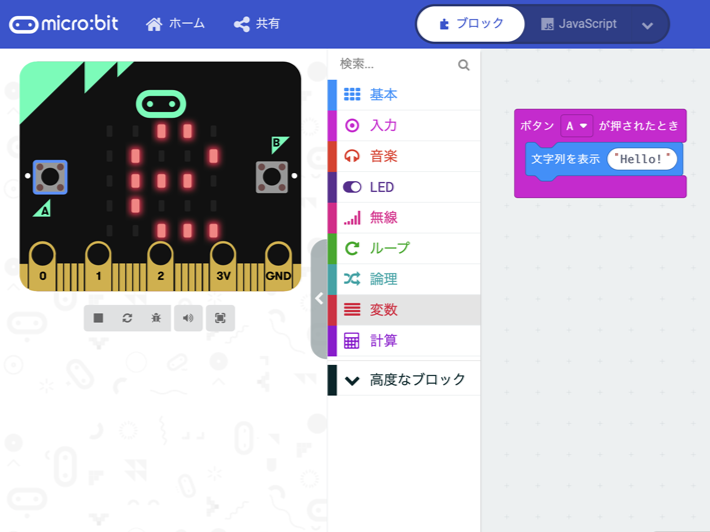
Task: Launch simulator in full screen
Action: tap(220, 318)
